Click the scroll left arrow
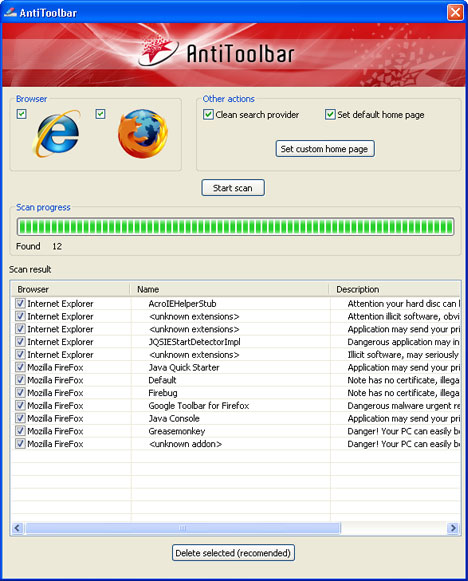The image size is (468, 581). (17, 528)
